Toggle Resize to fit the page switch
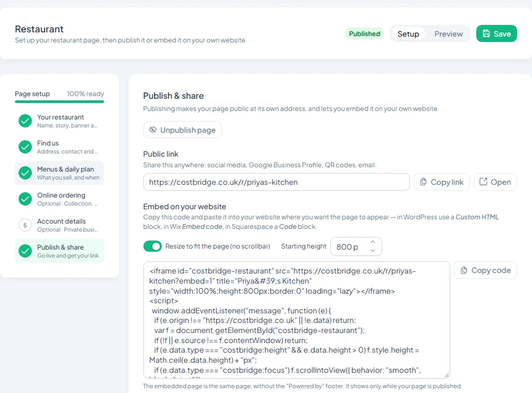 (152, 246)
